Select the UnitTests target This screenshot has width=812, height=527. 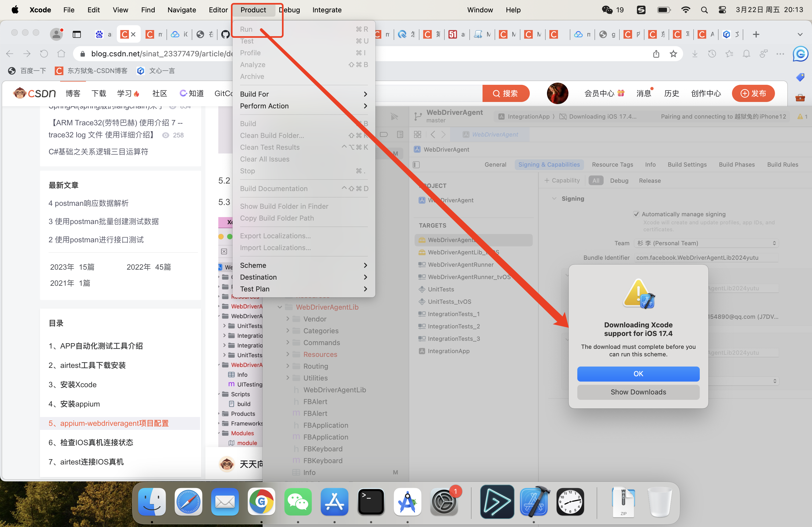tap(440, 290)
